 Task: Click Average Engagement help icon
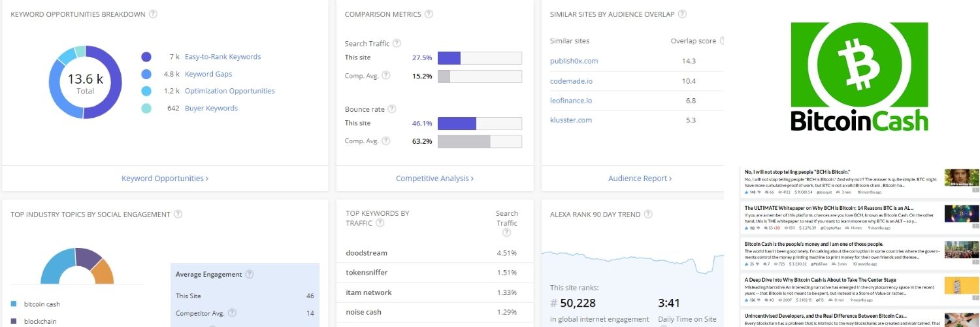(249, 274)
